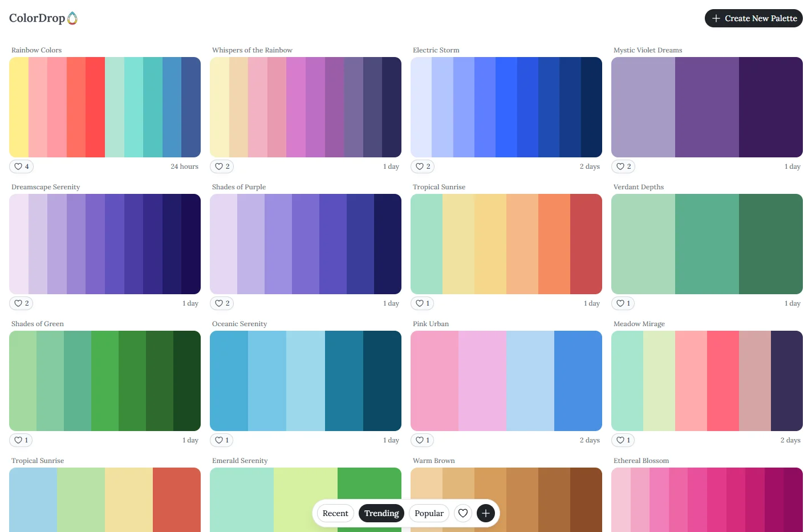The image size is (812, 532).
Task: Switch to the Trending tab
Action: [381, 513]
